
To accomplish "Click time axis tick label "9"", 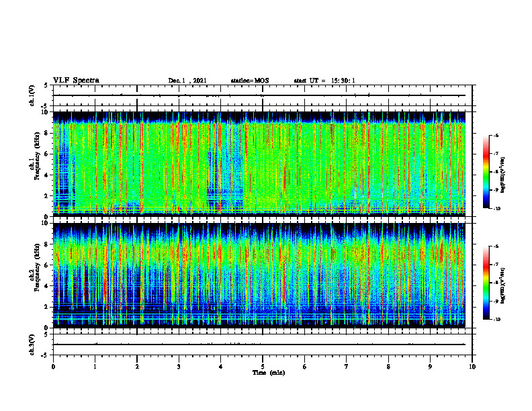I will click(x=430, y=367).
